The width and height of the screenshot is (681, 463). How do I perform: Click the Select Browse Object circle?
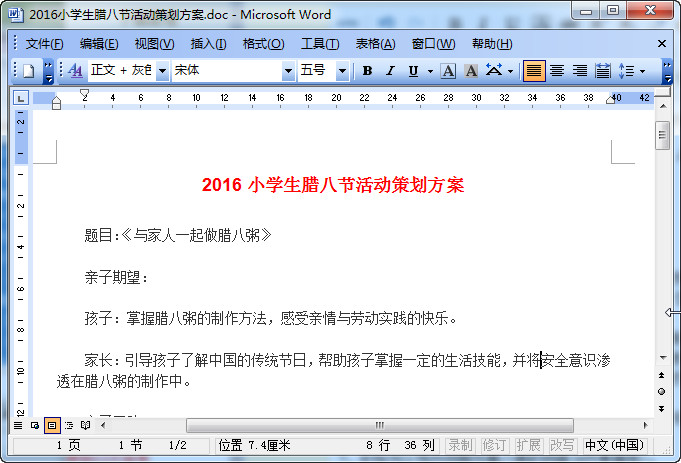(661, 391)
